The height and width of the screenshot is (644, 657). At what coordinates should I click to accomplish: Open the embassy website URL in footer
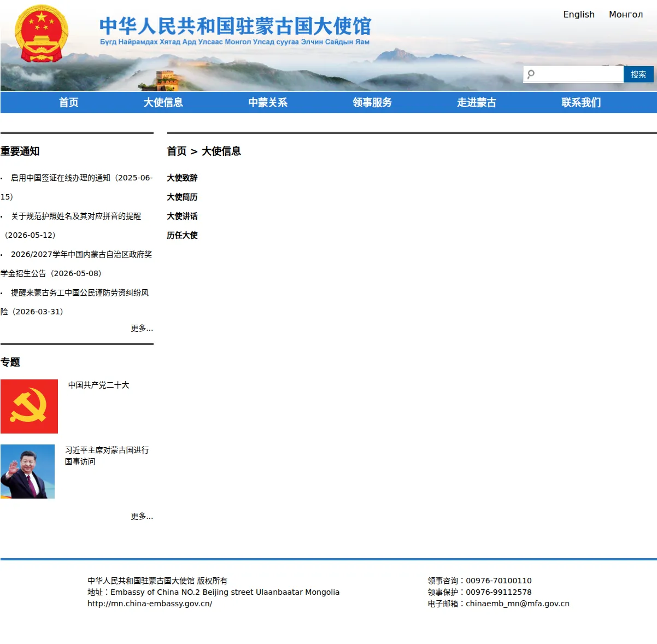(150, 604)
